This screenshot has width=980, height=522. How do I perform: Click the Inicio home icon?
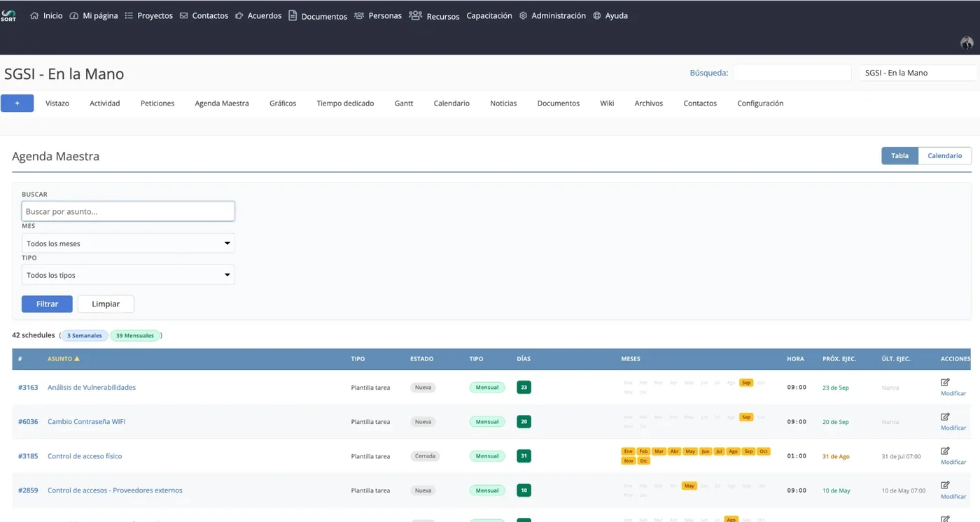coord(34,15)
